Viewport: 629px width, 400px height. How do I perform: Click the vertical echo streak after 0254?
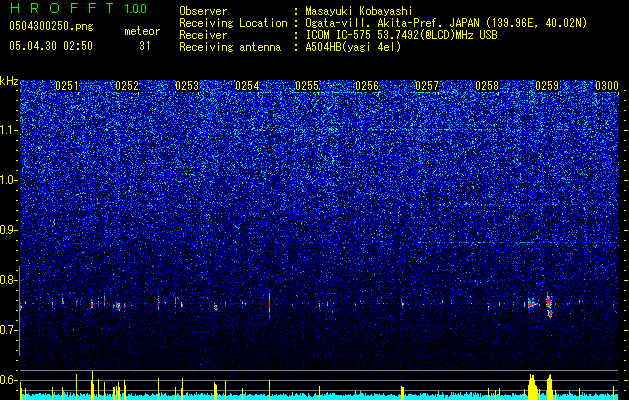(269, 305)
